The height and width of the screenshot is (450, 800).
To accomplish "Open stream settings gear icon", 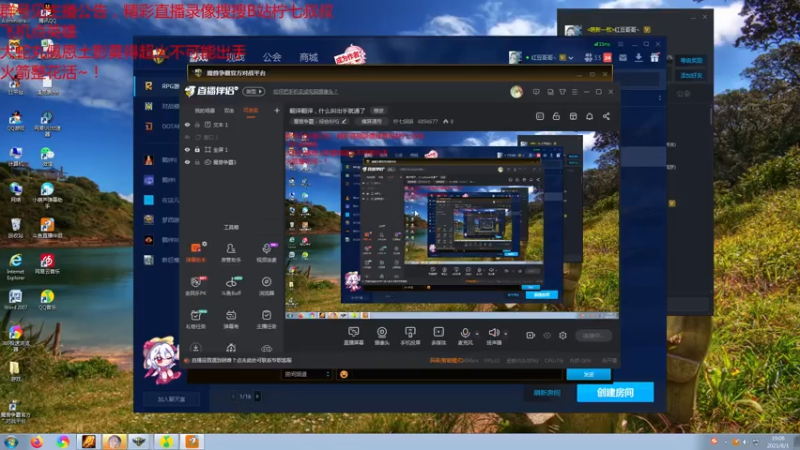I will point(563,335).
